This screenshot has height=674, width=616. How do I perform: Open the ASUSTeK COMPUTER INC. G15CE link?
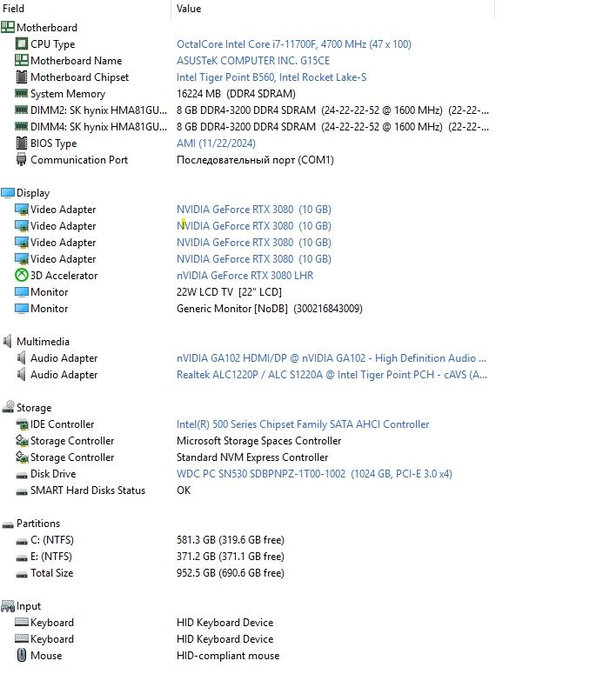click(253, 61)
